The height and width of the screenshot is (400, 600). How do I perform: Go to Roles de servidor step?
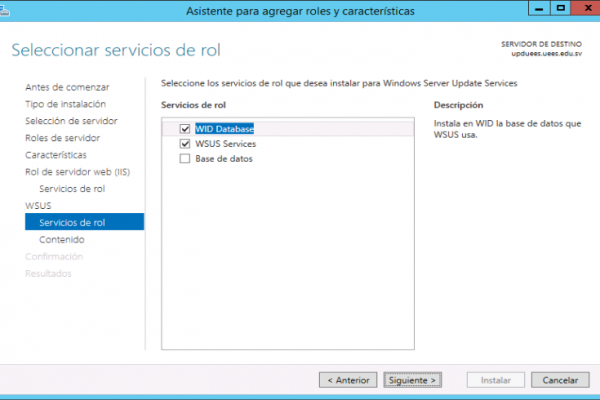62,138
